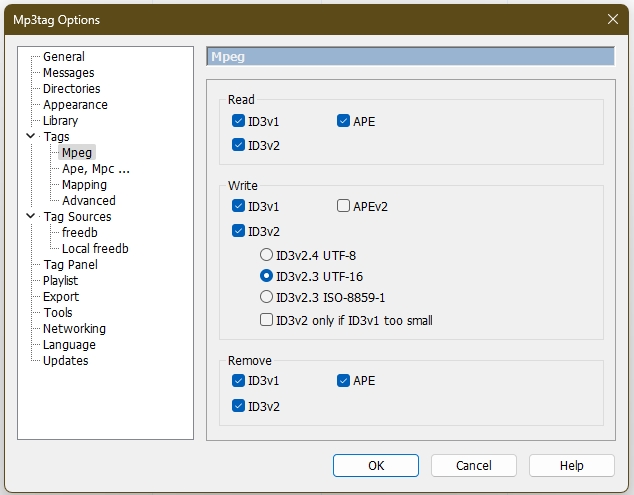The height and width of the screenshot is (495, 634).
Task: Select ID3v2.3 UTF-16 radio option
Action: click(266, 276)
